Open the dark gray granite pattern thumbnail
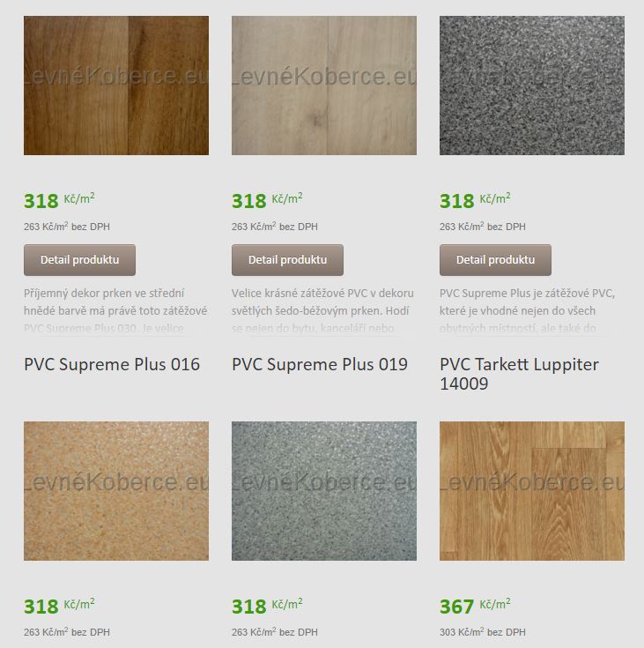 click(x=531, y=86)
